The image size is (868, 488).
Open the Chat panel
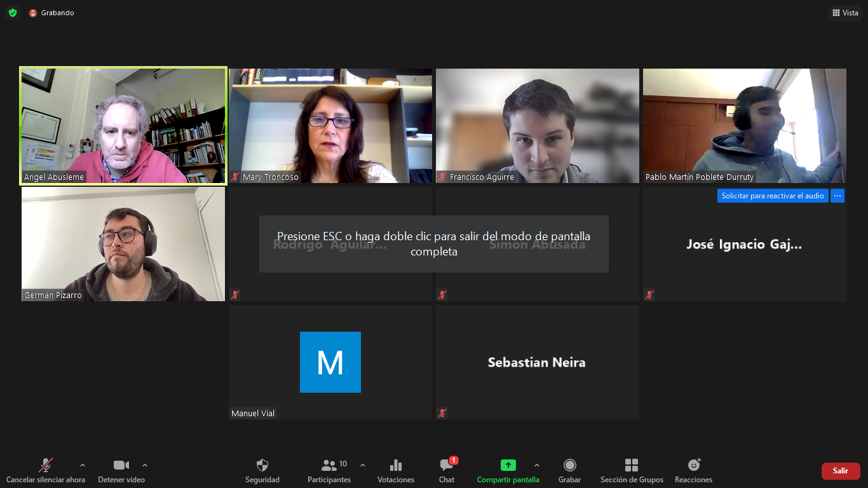(447, 471)
